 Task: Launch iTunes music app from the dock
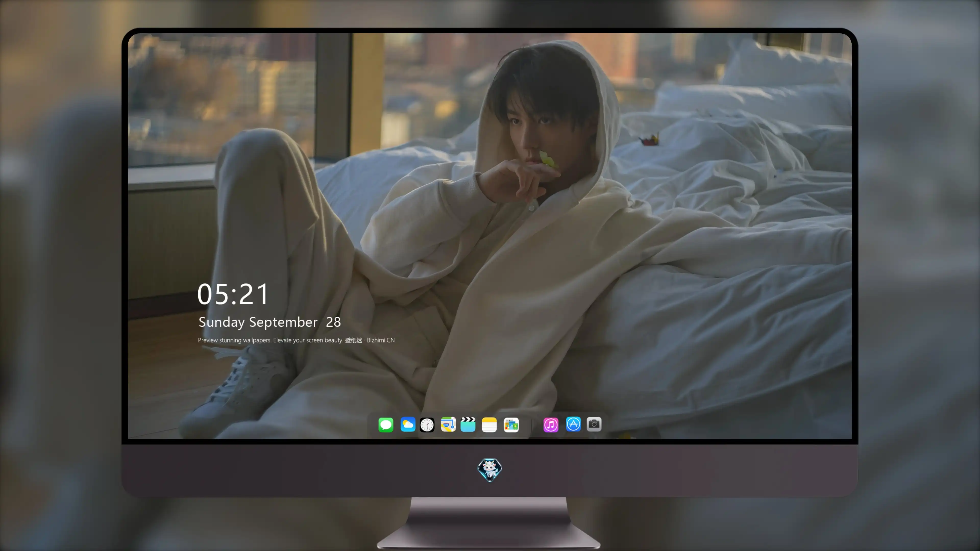(551, 424)
